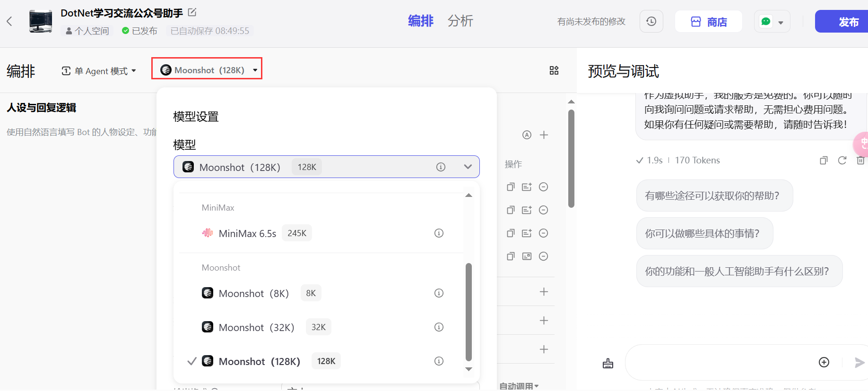Image resolution: width=868 pixels, height=391 pixels.
Task: Edit the bot name with pencil icon
Action: click(x=192, y=12)
